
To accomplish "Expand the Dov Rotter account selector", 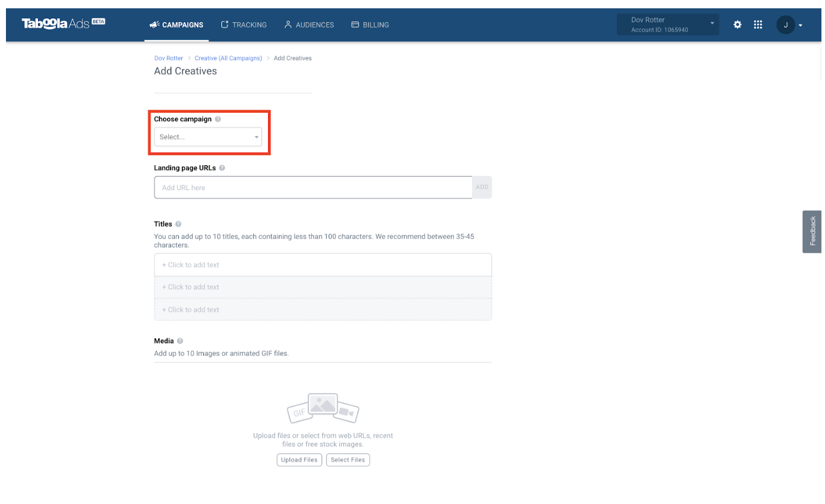I will point(667,24).
